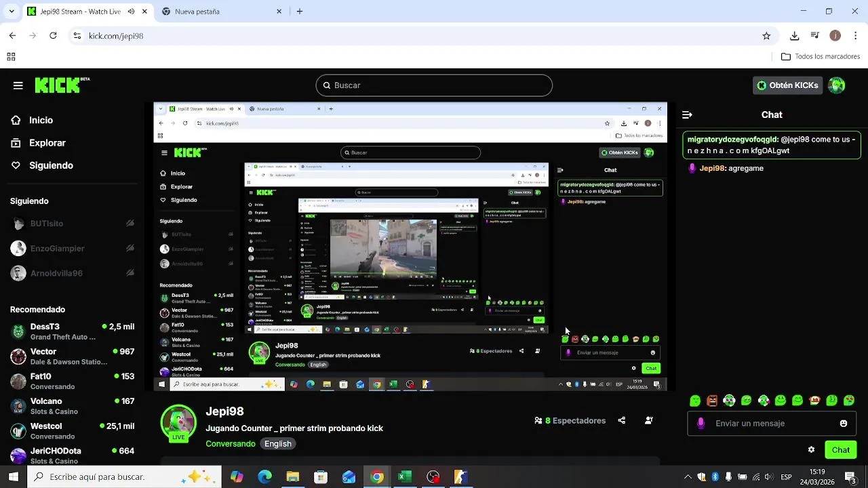Click the English language tag
This screenshot has width=868, height=488.
point(278,444)
